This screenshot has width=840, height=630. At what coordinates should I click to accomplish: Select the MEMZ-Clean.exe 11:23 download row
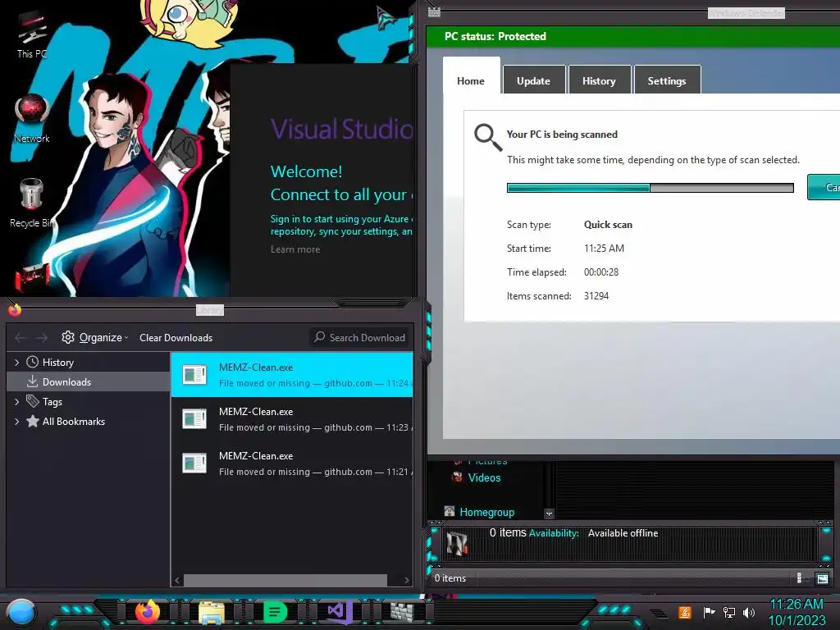click(292, 419)
